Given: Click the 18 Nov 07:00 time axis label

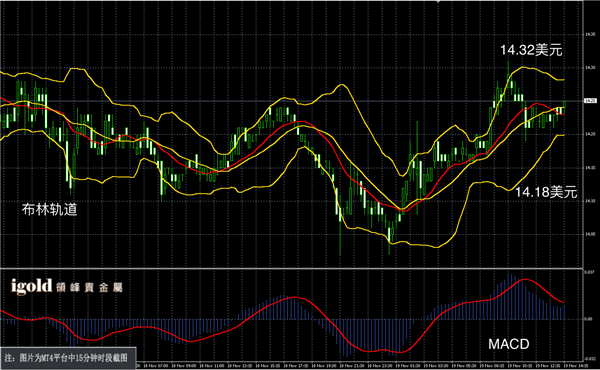Looking at the screenshot, I should point(157,366).
